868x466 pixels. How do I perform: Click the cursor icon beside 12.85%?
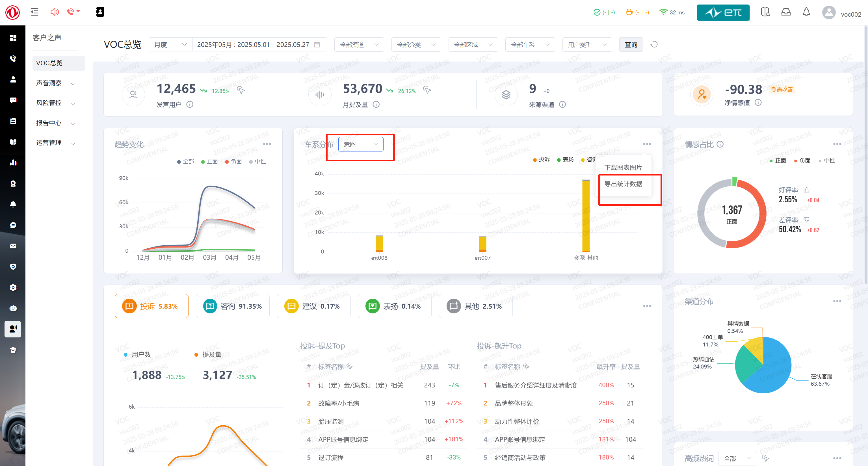point(241,90)
